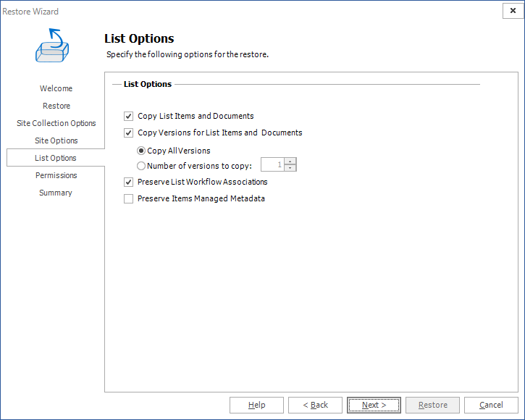525x420 pixels.
Task: Select the Copy All Versions radio button
Action: coord(141,151)
